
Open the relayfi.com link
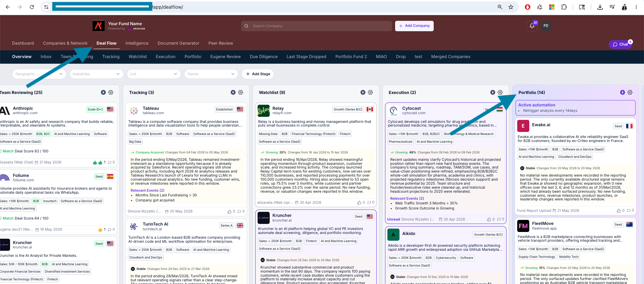pyautogui.click(x=282, y=113)
